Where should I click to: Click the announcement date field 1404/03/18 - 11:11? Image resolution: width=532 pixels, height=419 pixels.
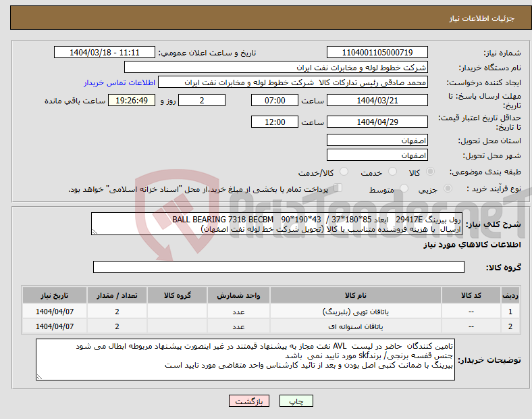[105, 52]
